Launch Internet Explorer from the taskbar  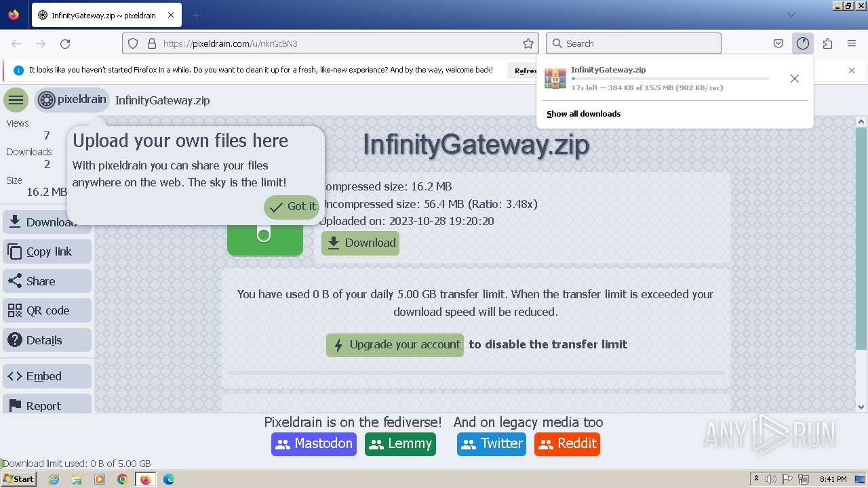[54, 479]
